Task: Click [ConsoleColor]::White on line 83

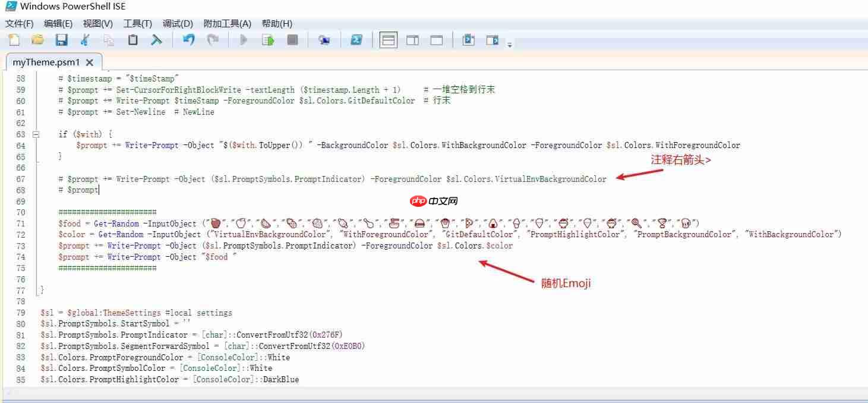Action: coord(244,357)
